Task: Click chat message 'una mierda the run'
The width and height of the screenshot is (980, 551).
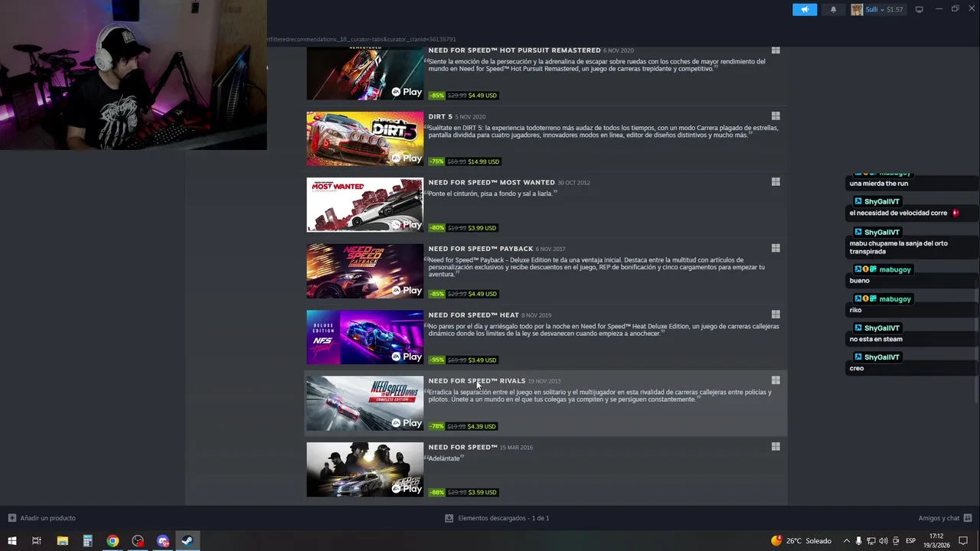Action: click(879, 184)
